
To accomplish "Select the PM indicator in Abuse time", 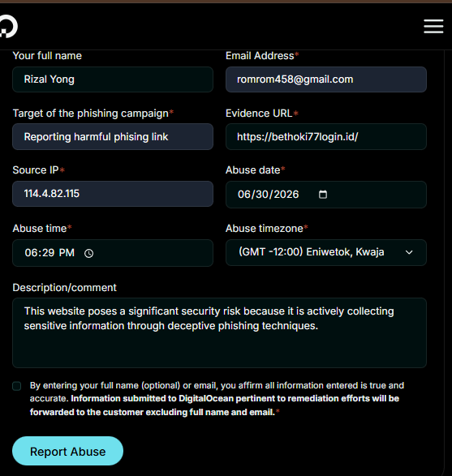I will (x=67, y=253).
